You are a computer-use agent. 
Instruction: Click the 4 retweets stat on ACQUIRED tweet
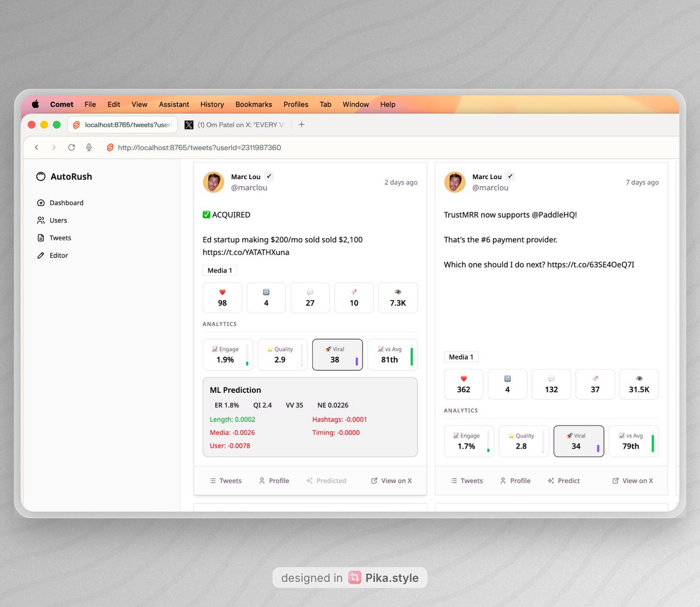(266, 298)
